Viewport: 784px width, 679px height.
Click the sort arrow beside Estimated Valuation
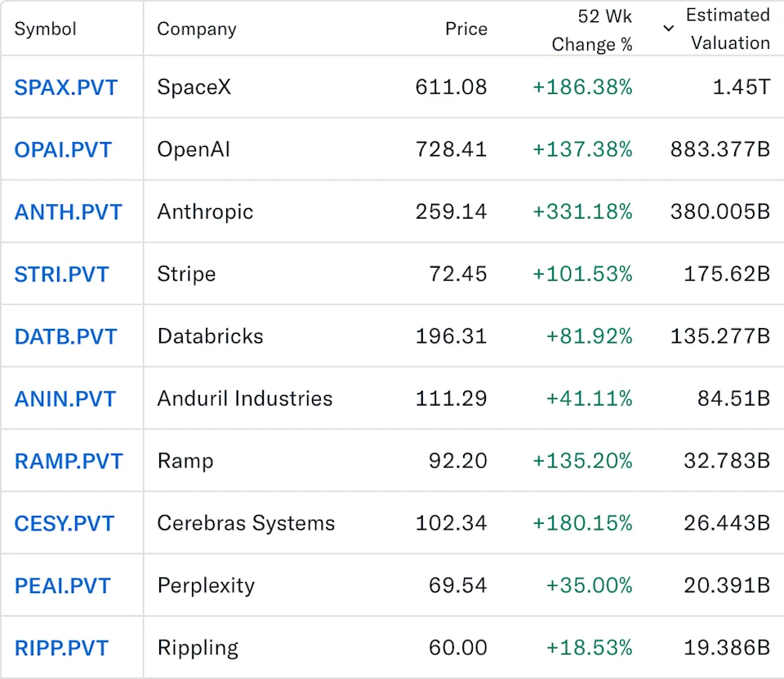(x=668, y=29)
